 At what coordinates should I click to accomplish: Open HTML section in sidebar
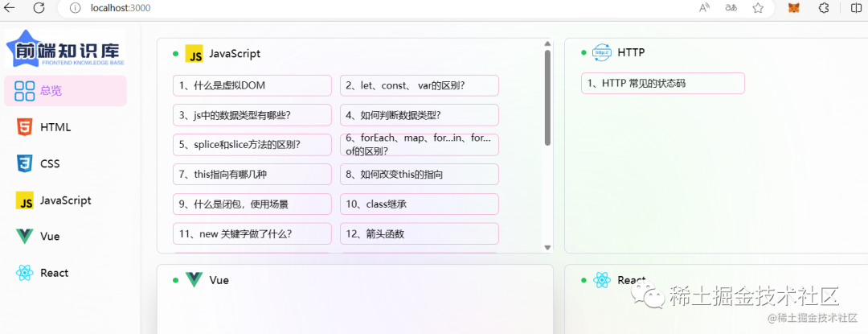tap(65, 127)
